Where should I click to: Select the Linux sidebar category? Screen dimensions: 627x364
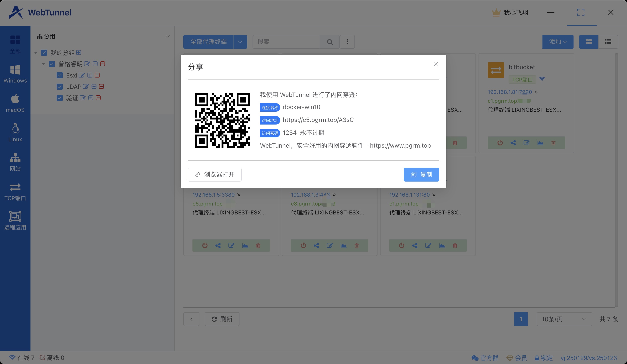pos(15,133)
